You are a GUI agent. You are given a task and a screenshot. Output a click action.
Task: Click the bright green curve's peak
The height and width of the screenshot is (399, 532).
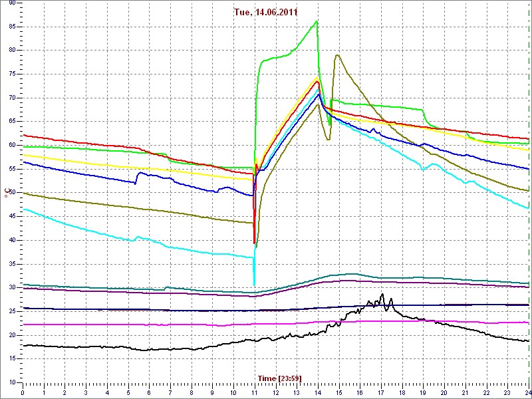pos(317,21)
